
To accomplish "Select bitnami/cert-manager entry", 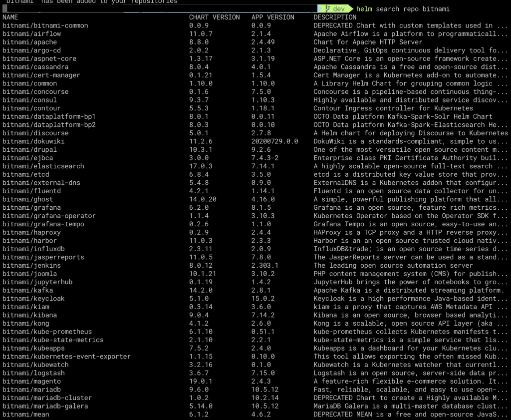I will 41,75.
